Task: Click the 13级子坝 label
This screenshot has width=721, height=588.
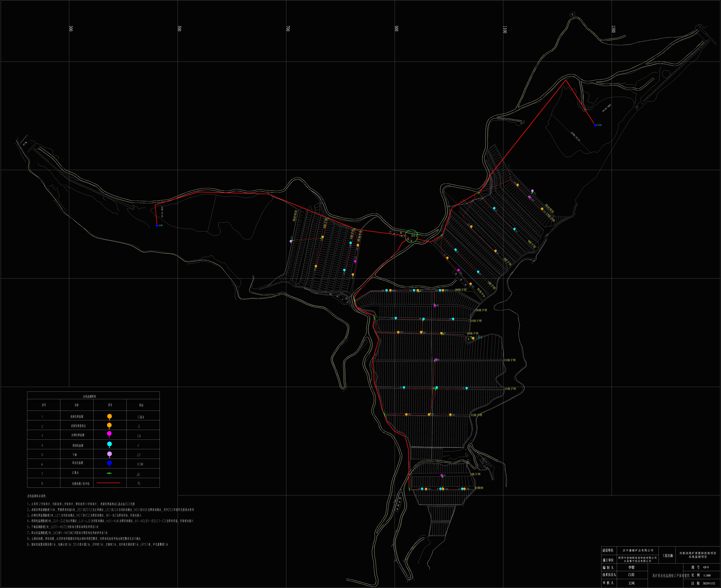Action: point(510,389)
